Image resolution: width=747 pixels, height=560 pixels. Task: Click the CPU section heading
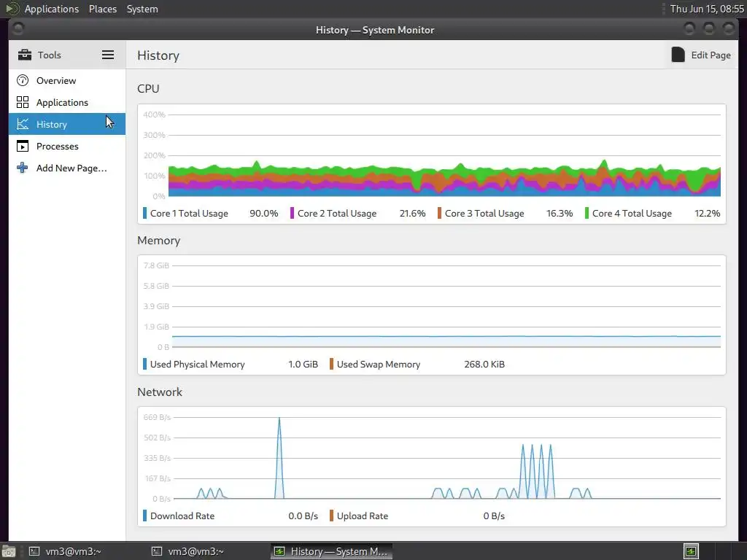coord(148,88)
